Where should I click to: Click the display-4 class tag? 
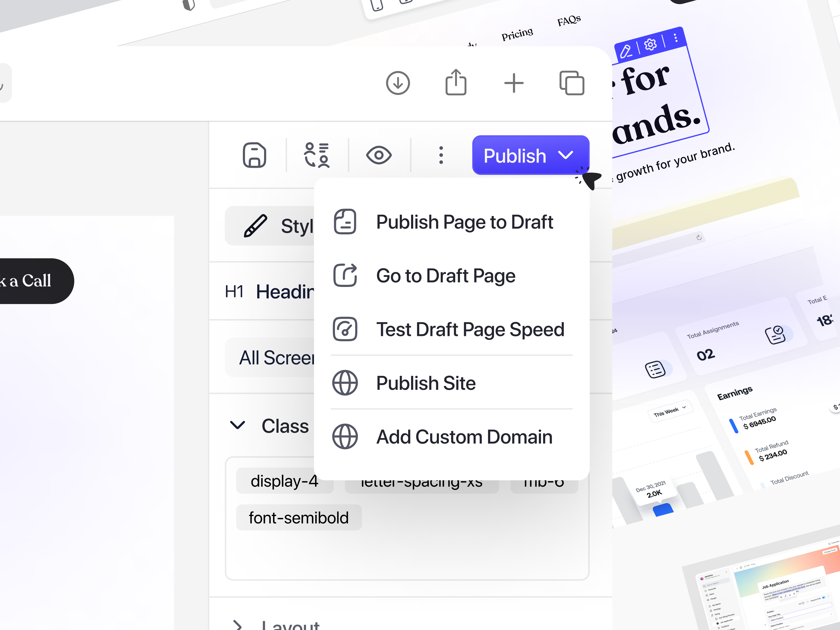tap(285, 481)
